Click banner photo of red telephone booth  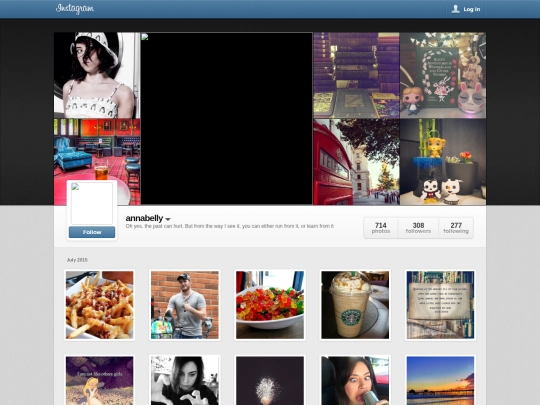point(356,162)
